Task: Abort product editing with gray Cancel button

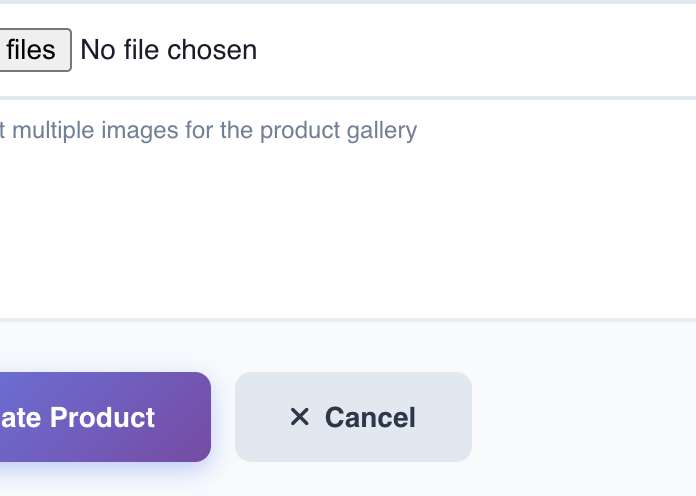Action: click(353, 417)
